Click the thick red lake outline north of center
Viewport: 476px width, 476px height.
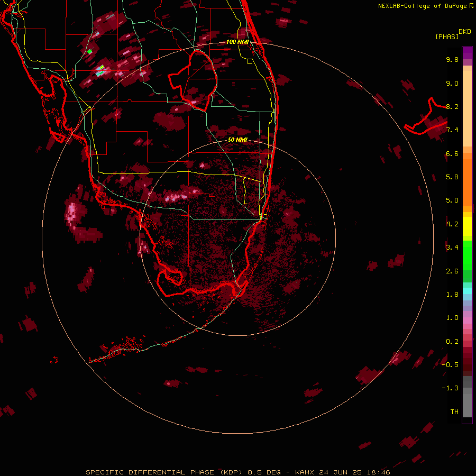click(x=193, y=80)
